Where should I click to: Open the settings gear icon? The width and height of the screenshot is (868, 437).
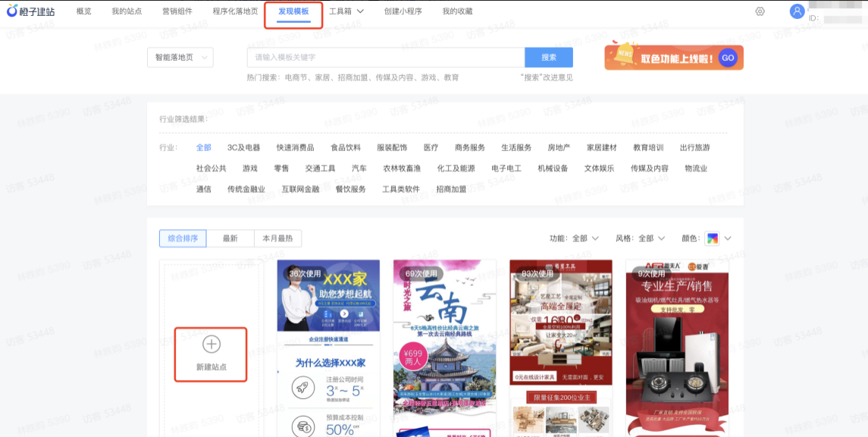[760, 11]
